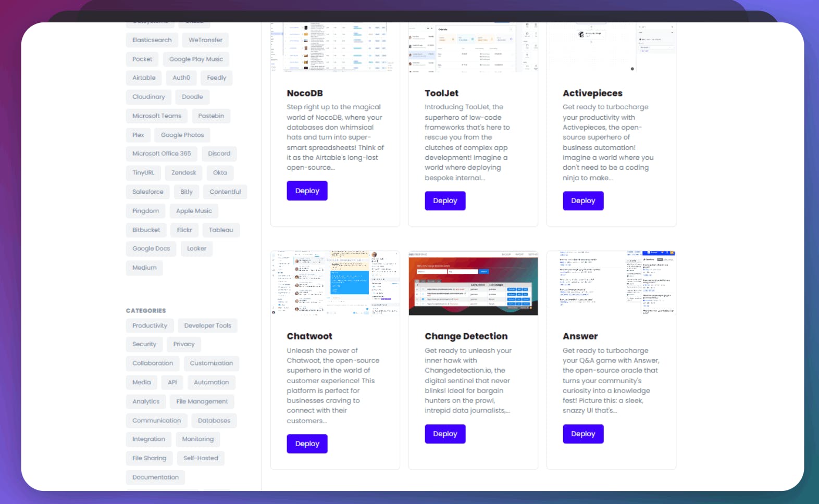Select the Pingdom tag
Image resolution: width=819 pixels, height=504 pixels.
click(146, 211)
